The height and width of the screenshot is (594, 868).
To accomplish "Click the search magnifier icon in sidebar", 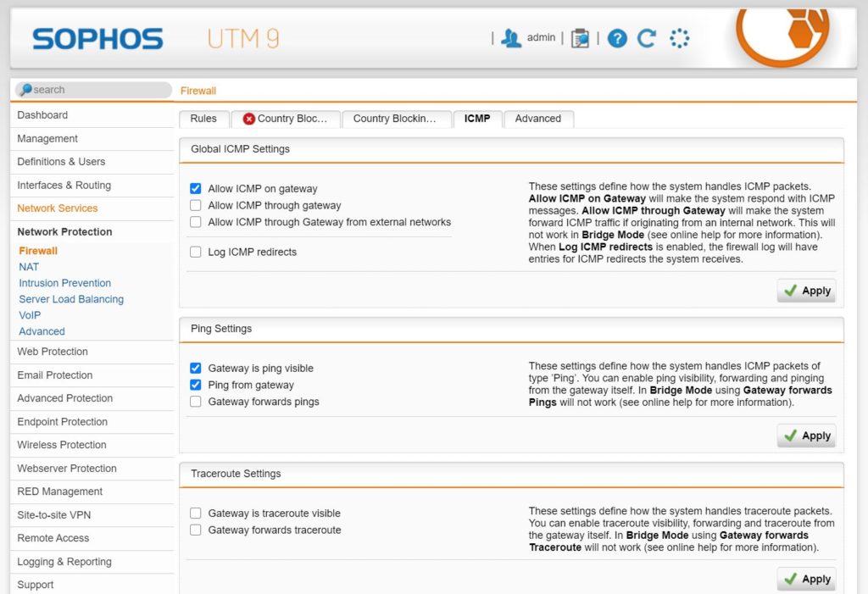I will [23, 90].
